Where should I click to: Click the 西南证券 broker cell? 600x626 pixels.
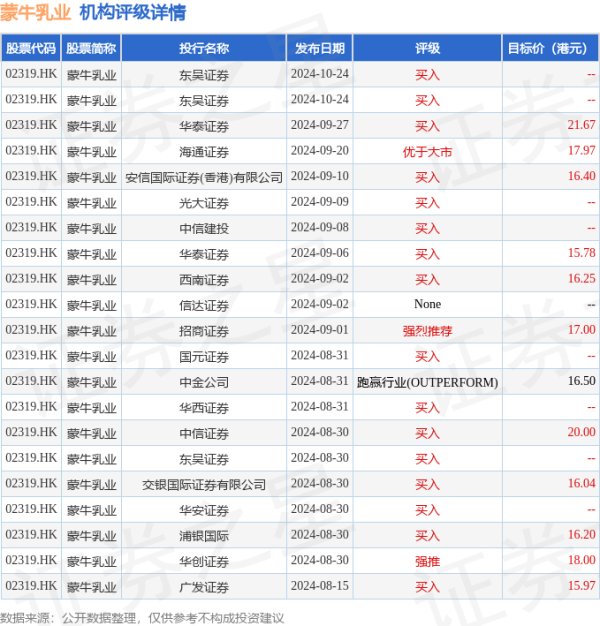[x=204, y=279]
